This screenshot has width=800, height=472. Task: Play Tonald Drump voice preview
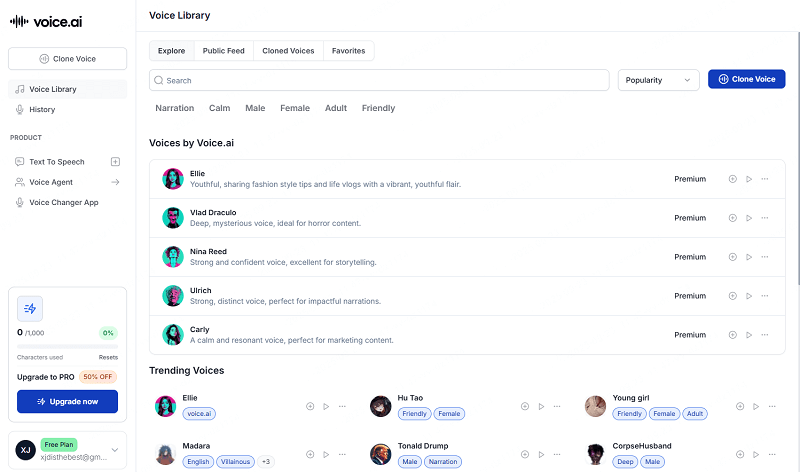click(541, 455)
